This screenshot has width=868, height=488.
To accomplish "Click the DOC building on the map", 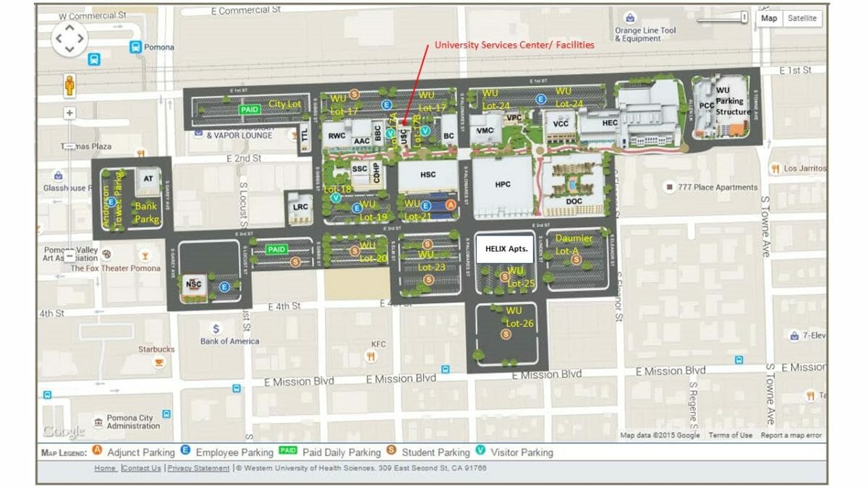I will click(x=574, y=187).
